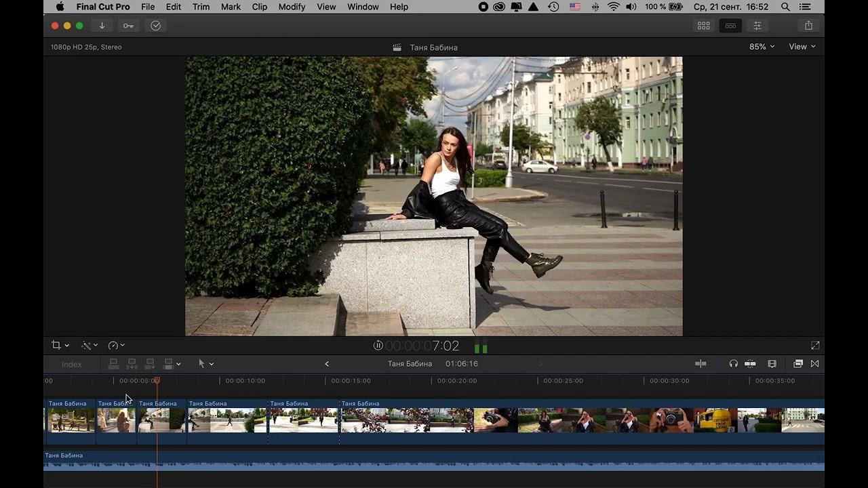Open the enhancement magic wand menu
Viewport: 868px width, 488px height.
89,346
